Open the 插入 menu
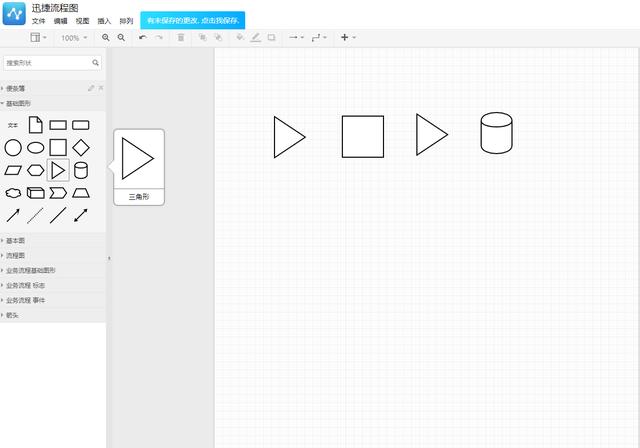640x448 pixels. click(x=104, y=20)
